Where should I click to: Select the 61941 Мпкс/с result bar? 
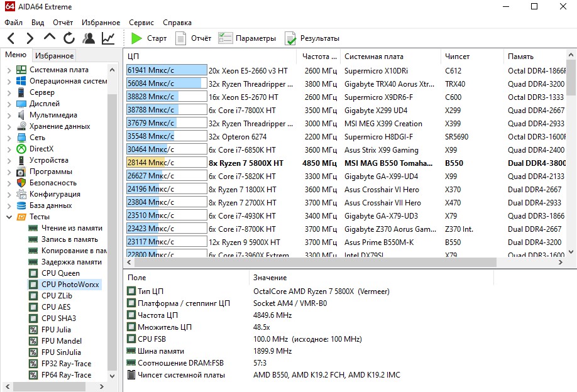pyautogui.click(x=167, y=70)
